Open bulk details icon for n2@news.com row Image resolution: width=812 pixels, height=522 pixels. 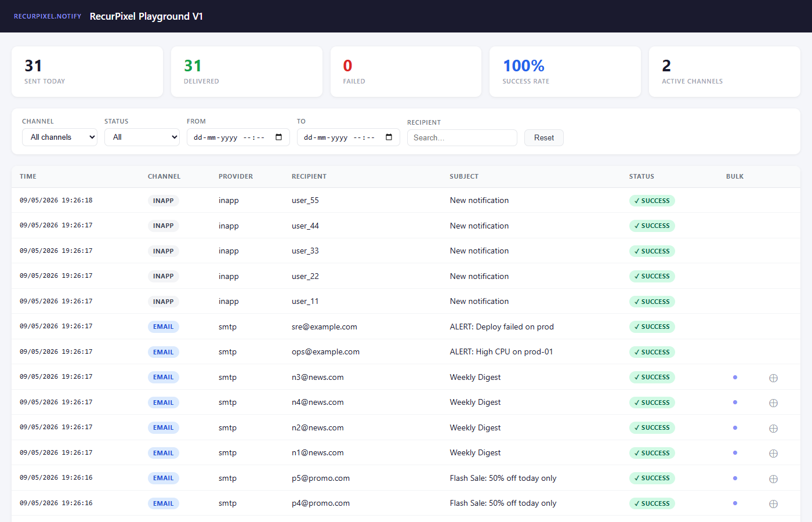click(x=773, y=429)
